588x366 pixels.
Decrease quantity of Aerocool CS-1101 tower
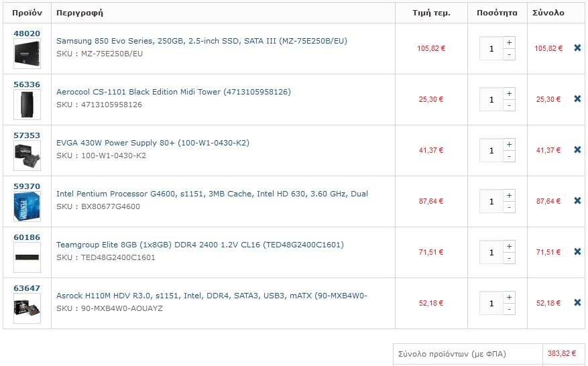[509, 105]
